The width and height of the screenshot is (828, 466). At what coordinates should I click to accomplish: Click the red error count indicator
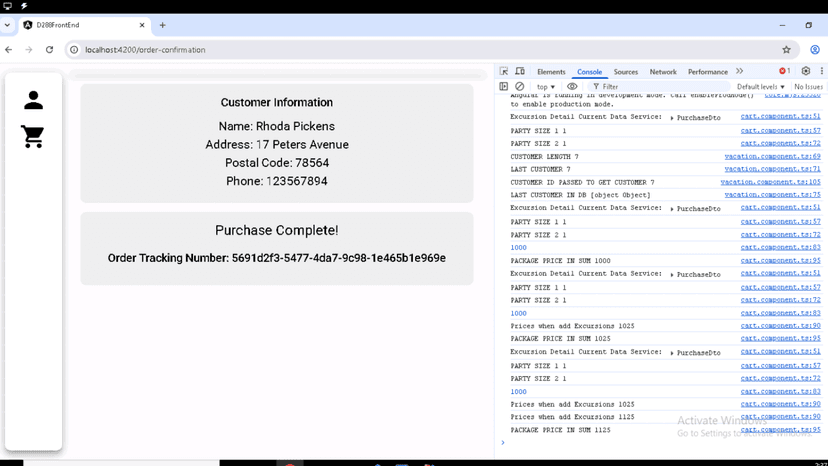[785, 72]
